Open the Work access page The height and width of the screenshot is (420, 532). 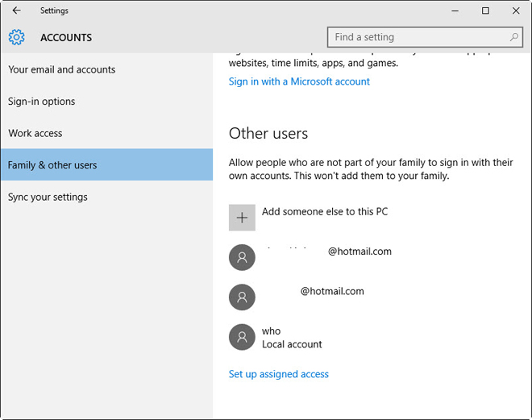pos(35,133)
